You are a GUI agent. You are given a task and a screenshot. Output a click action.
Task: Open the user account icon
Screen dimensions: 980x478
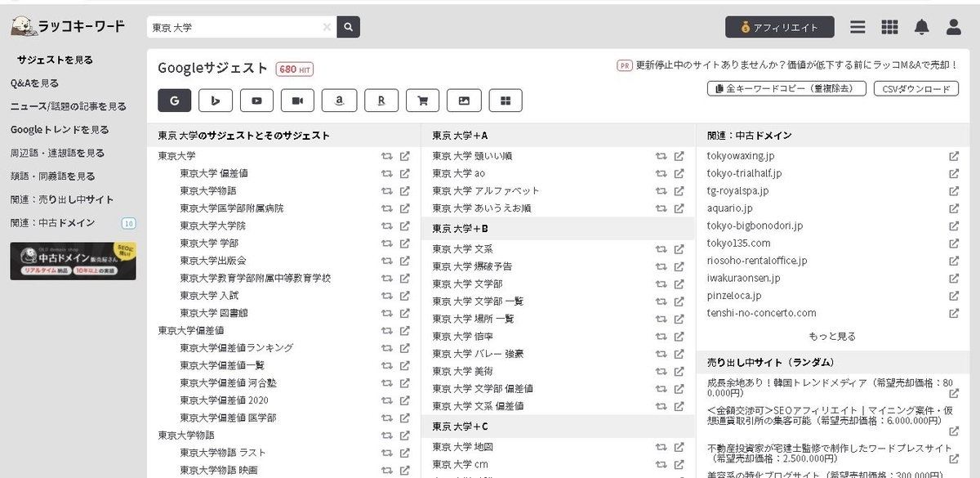954,27
